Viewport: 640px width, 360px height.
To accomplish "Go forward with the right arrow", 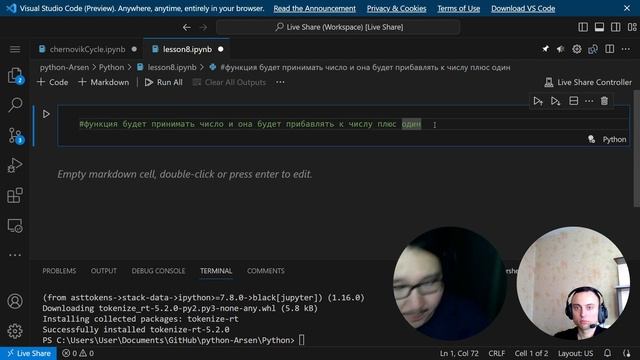I will click(x=203, y=27).
